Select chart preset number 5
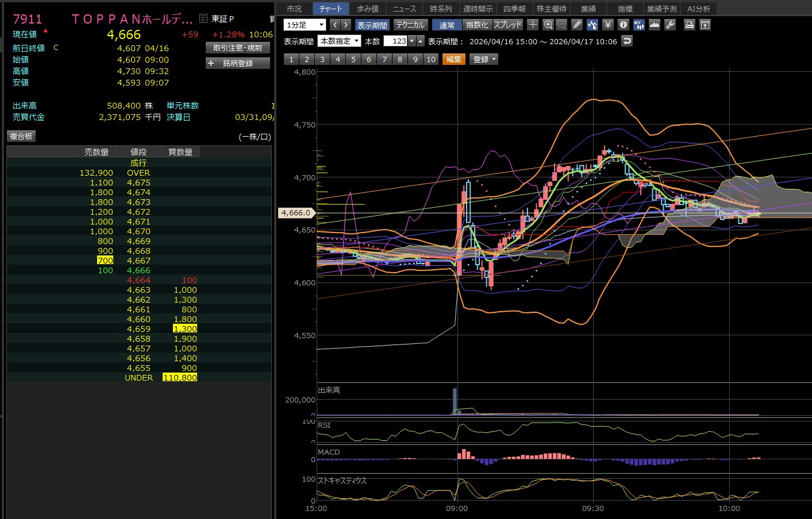 coord(353,59)
